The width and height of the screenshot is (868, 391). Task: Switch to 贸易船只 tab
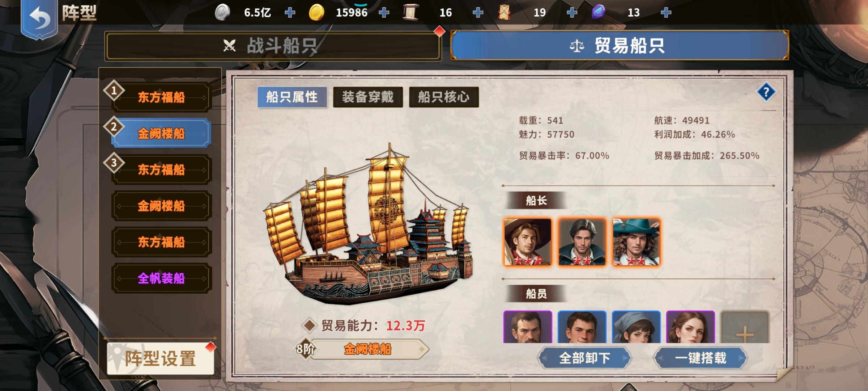click(620, 46)
